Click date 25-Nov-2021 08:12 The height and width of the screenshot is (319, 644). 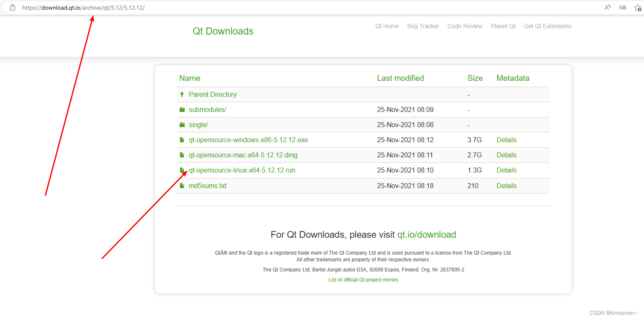(405, 140)
